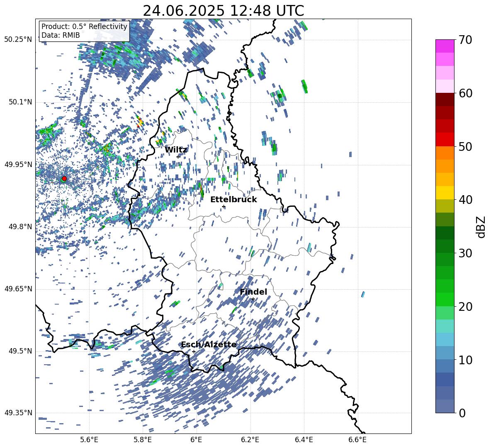Click the colorbar tick label 0
Screen dimensions: 491x448
pos(462,413)
